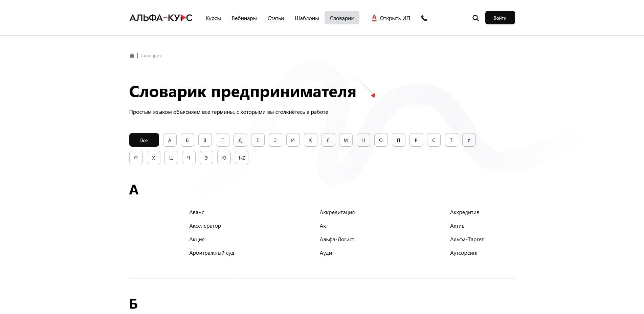Switch to the Статьи page

275,18
